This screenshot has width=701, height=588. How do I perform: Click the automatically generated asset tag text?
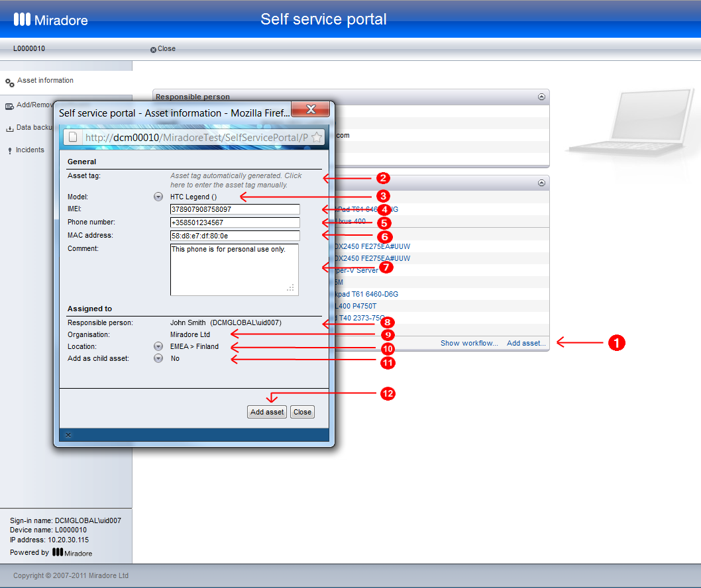(236, 180)
